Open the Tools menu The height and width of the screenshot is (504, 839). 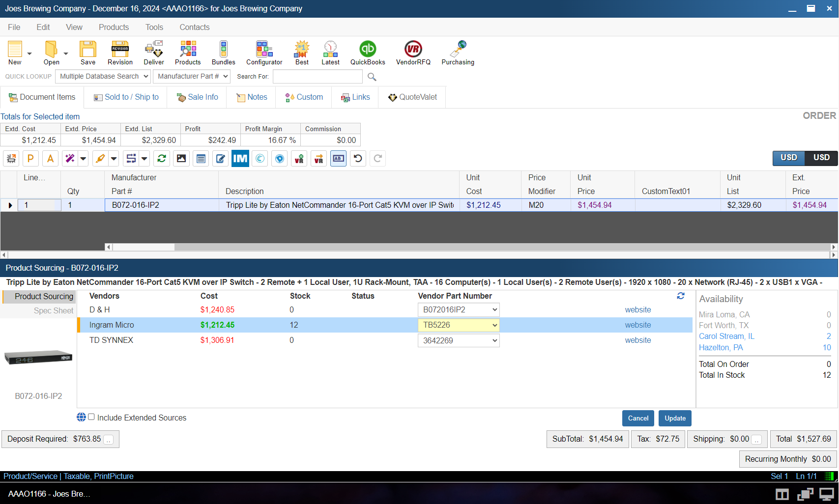coord(154,27)
